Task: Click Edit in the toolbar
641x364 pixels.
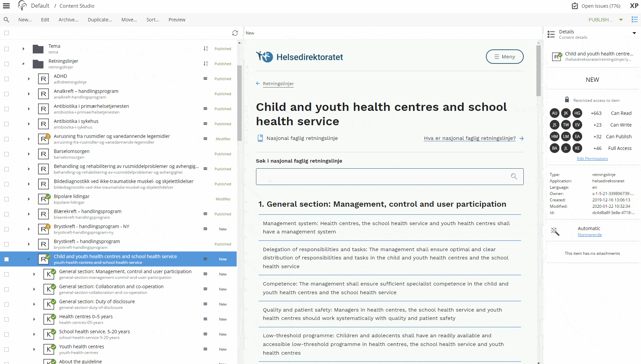Action: click(45, 20)
